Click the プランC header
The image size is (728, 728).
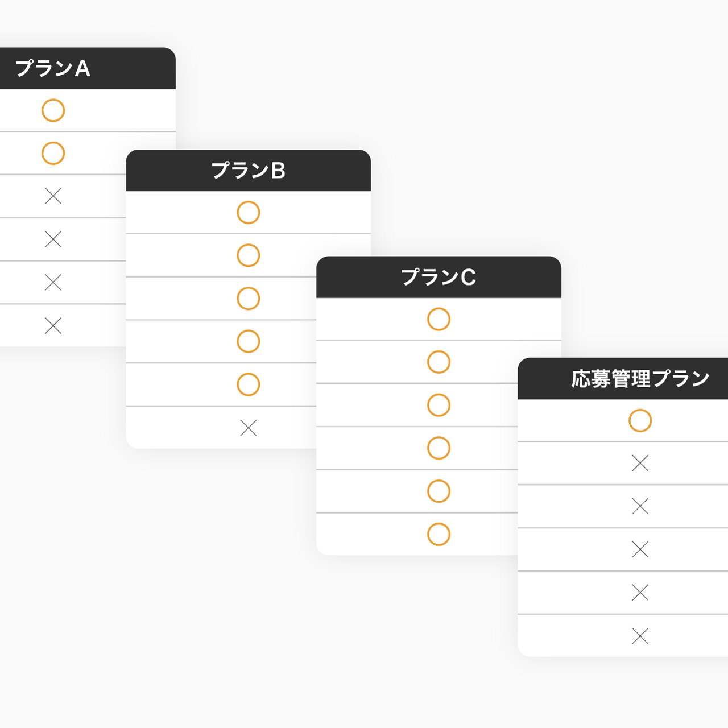point(439,277)
